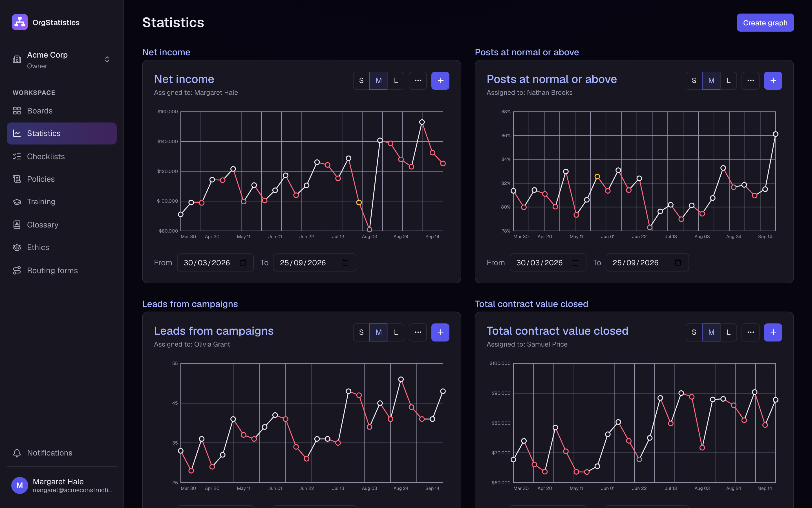The width and height of the screenshot is (812, 508).
Task: Click the OrgStatistics logo icon
Action: pos(20,22)
